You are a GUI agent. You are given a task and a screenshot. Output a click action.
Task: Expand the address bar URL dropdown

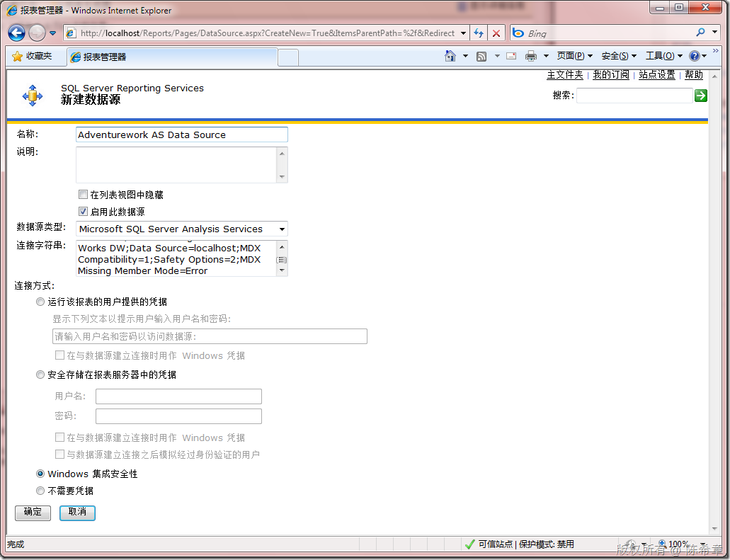pos(463,33)
